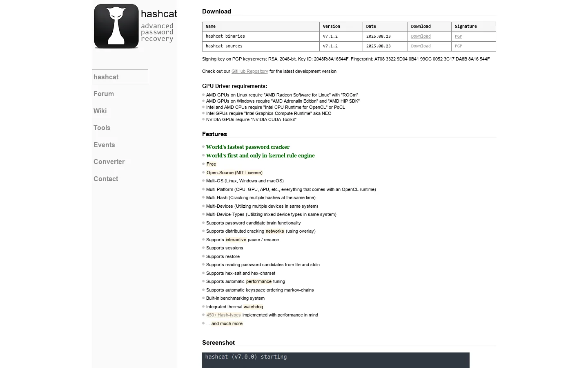The height and width of the screenshot is (368, 588).
Task: Navigate to Tools in sidebar
Action: (102, 128)
